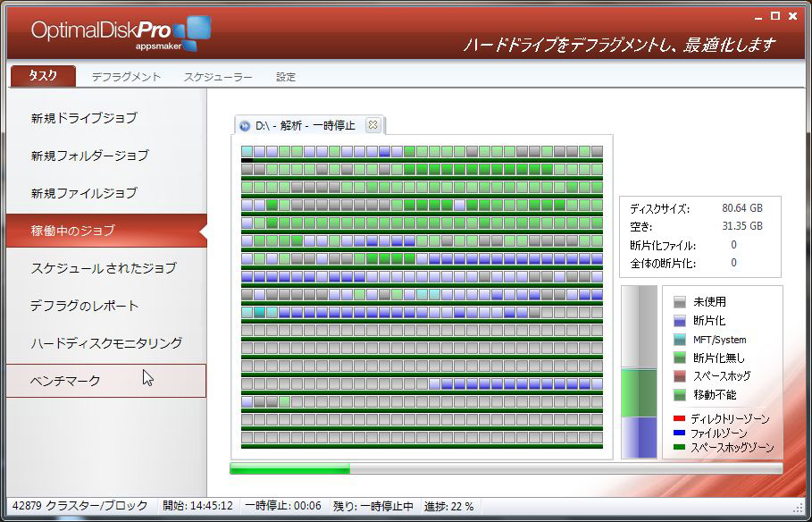The height and width of the screenshot is (522, 812).
Task: Switch to the タスク tab
Action: [x=43, y=76]
